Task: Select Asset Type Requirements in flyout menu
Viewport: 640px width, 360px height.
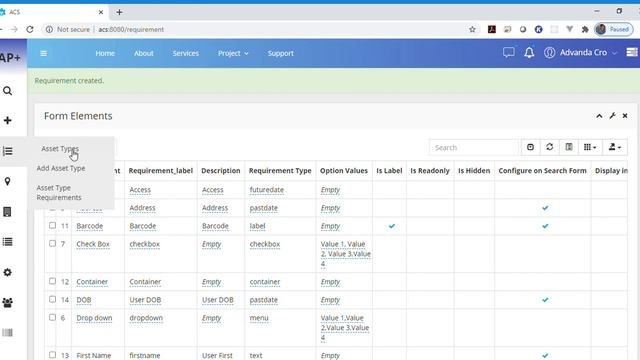Action: point(59,192)
